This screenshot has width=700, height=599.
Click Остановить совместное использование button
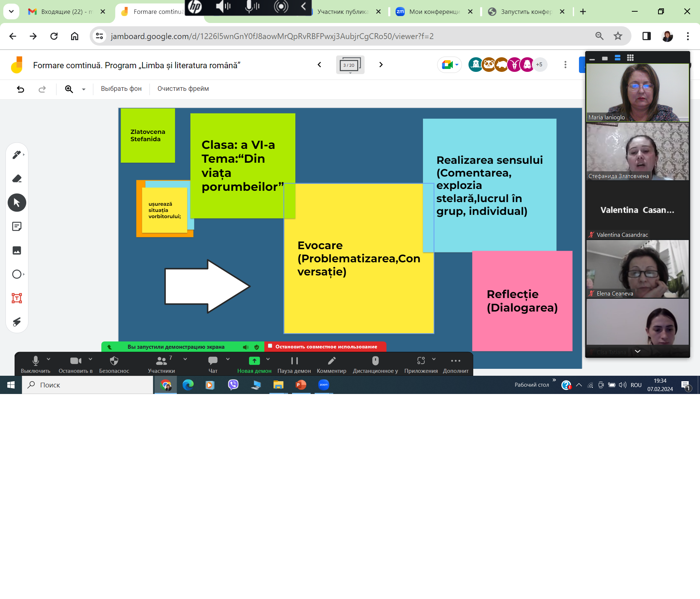tap(326, 347)
